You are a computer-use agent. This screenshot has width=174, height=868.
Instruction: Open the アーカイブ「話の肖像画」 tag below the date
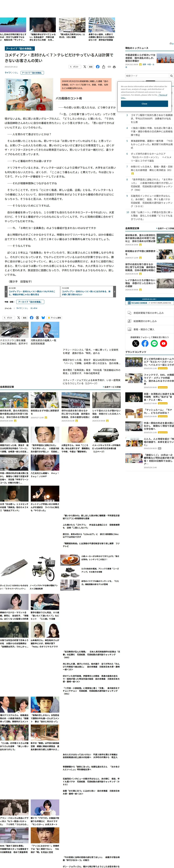pos(32,73)
